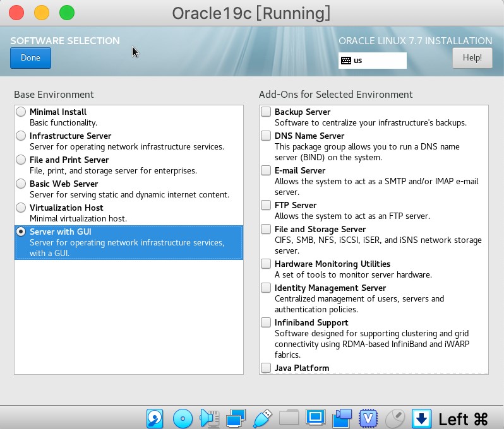
Task: Click the macOS green zoom window button
Action: tap(67, 13)
